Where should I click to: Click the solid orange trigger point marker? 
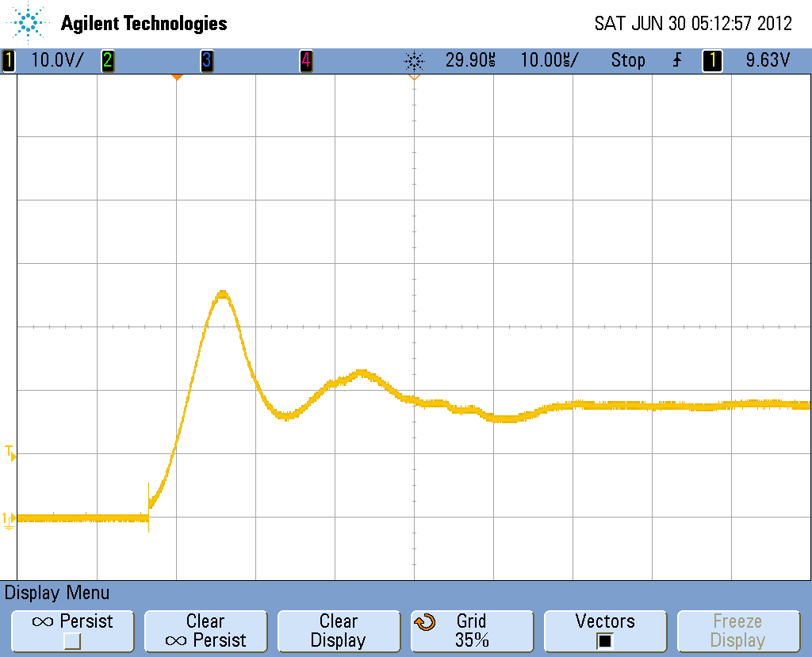[177, 77]
